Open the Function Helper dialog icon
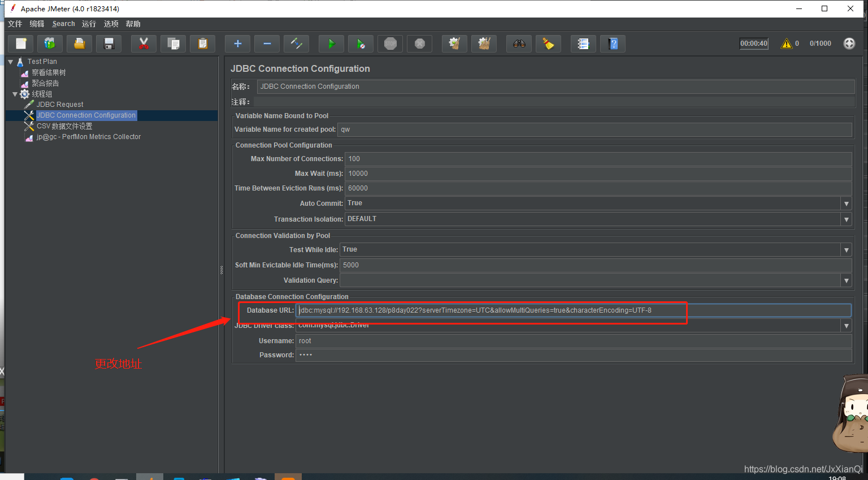This screenshot has width=868, height=480. pyautogui.click(x=583, y=44)
